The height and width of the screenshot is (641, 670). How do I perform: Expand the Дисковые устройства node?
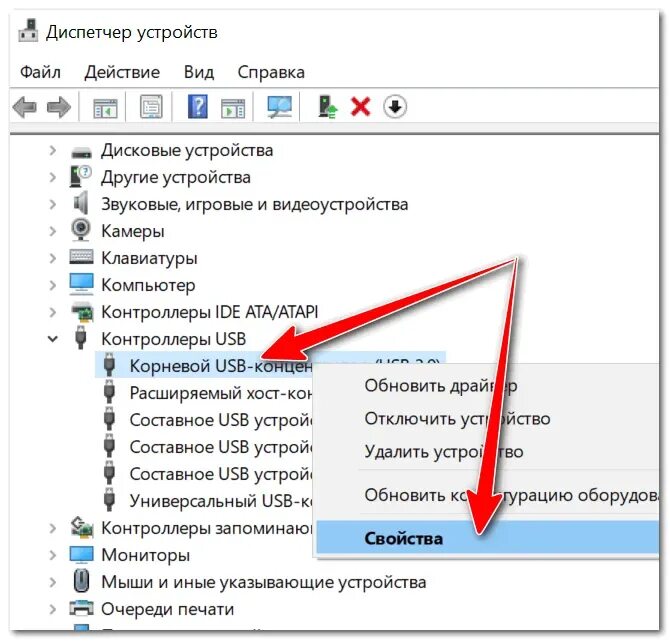[53, 150]
